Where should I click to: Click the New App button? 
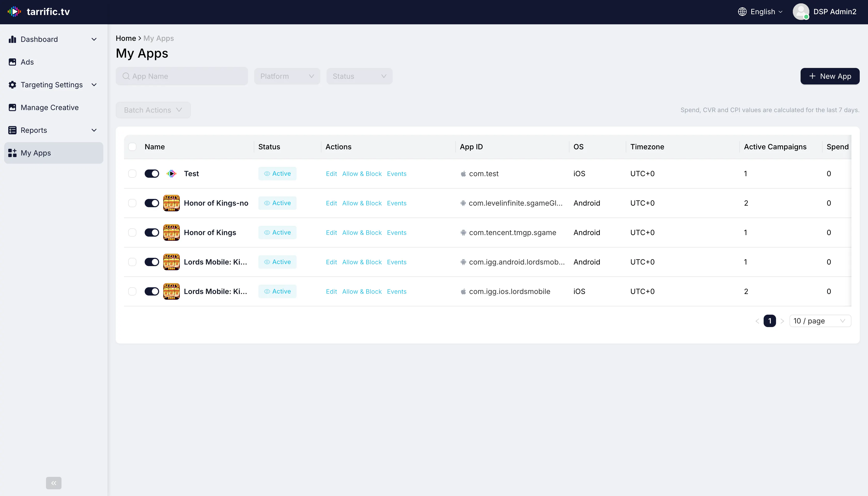(x=830, y=76)
